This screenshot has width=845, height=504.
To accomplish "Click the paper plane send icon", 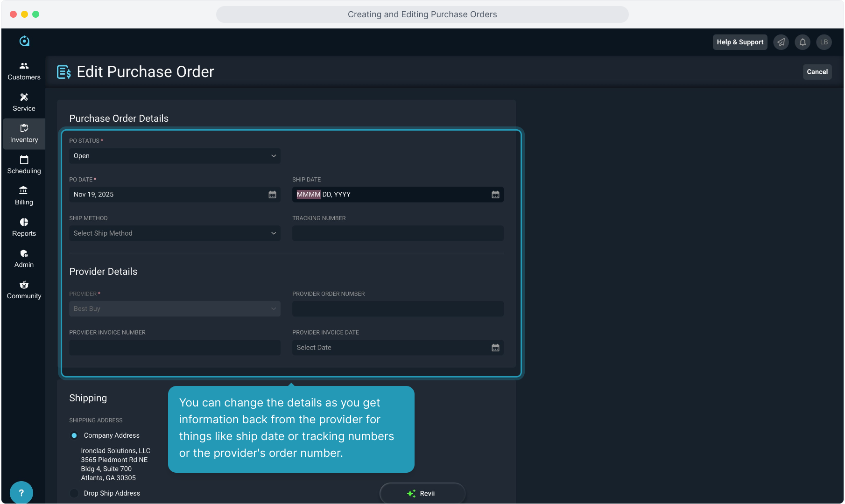I will pos(781,42).
